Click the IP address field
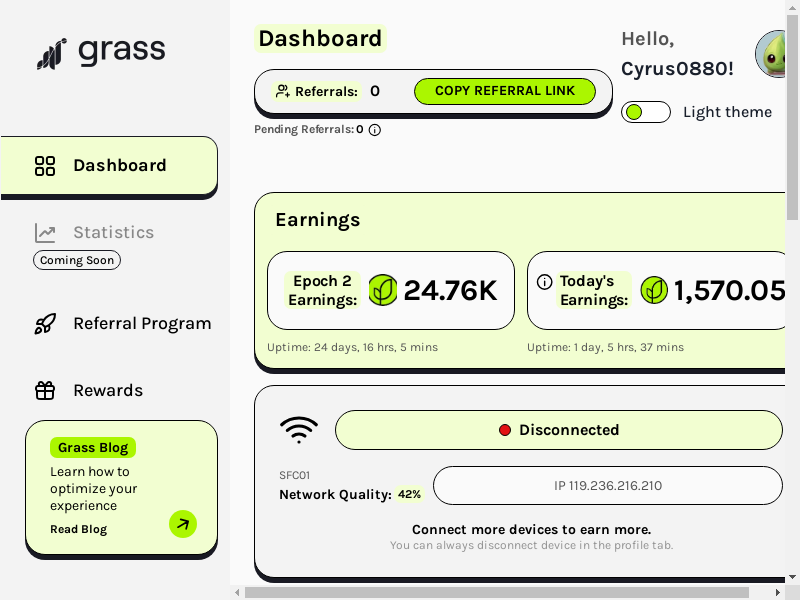 pos(608,485)
